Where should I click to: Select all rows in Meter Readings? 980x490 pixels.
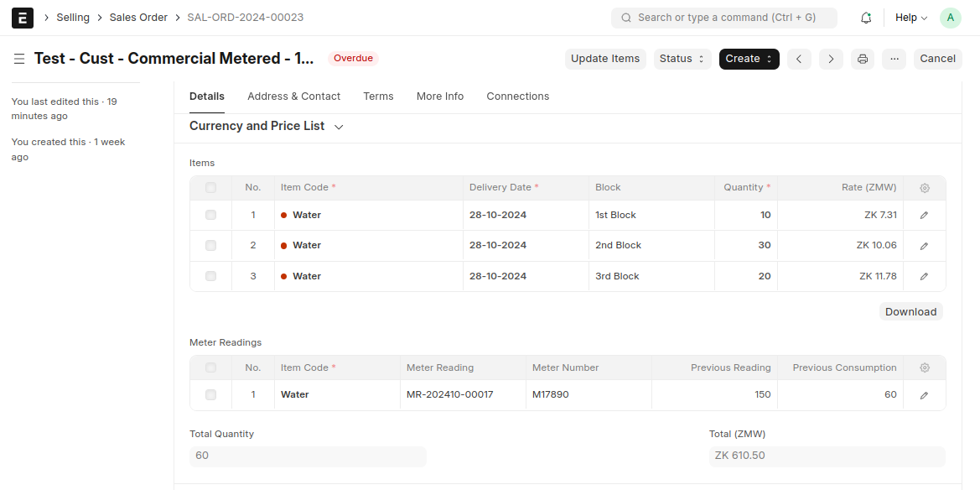[210, 368]
